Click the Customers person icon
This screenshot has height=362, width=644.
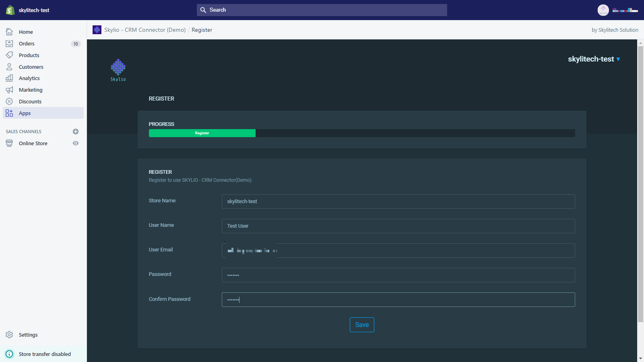click(x=9, y=67)
